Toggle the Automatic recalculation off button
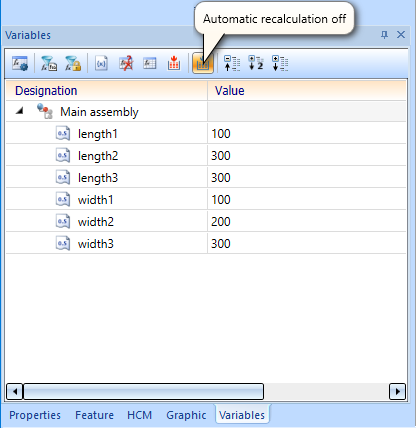The width and height of the screenshot is (416, 428). [x=203, y=63]
